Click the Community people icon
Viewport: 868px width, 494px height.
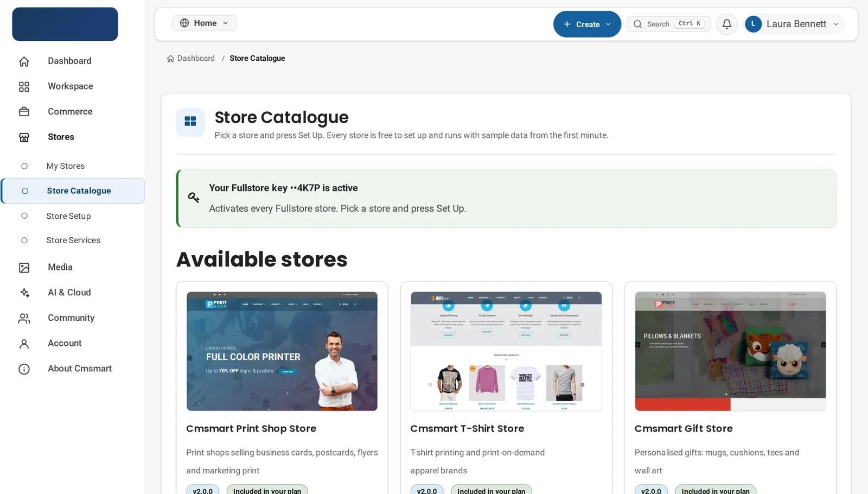click(24, 318)
